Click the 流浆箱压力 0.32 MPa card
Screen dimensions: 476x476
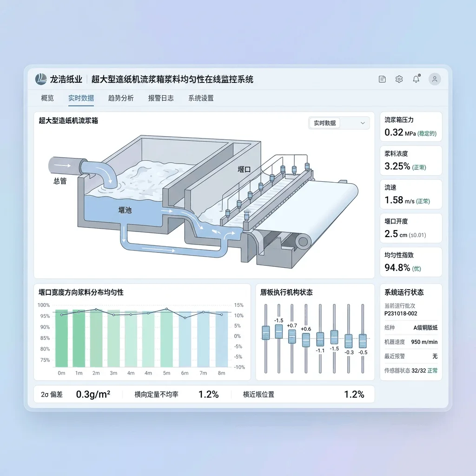[x=411, y=126]
